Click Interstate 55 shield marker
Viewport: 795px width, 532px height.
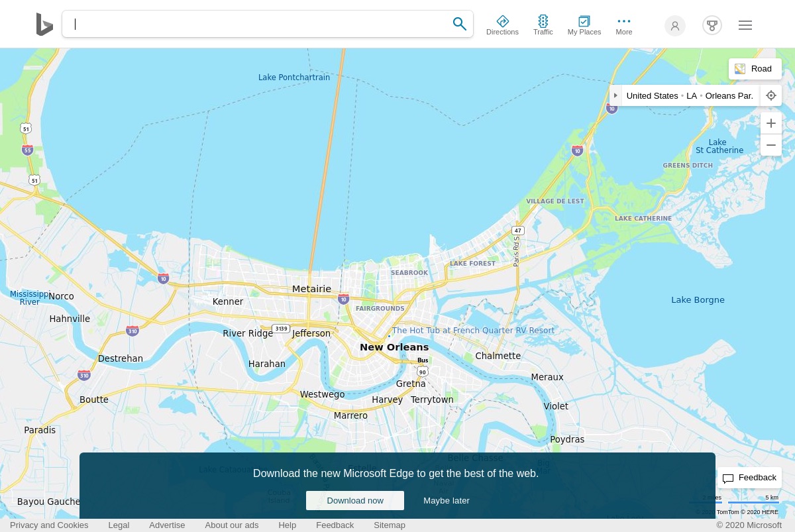27,150
